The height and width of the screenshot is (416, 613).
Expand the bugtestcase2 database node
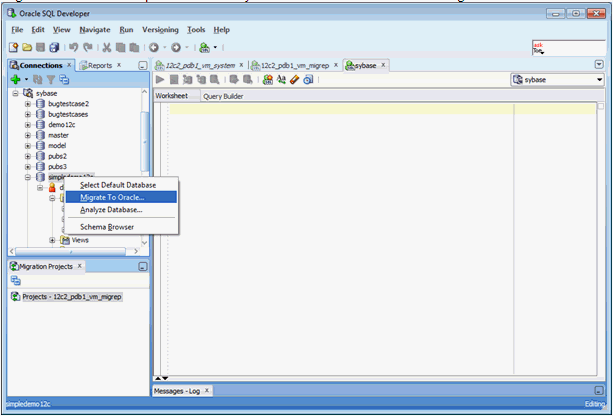(x=28, y=104)
